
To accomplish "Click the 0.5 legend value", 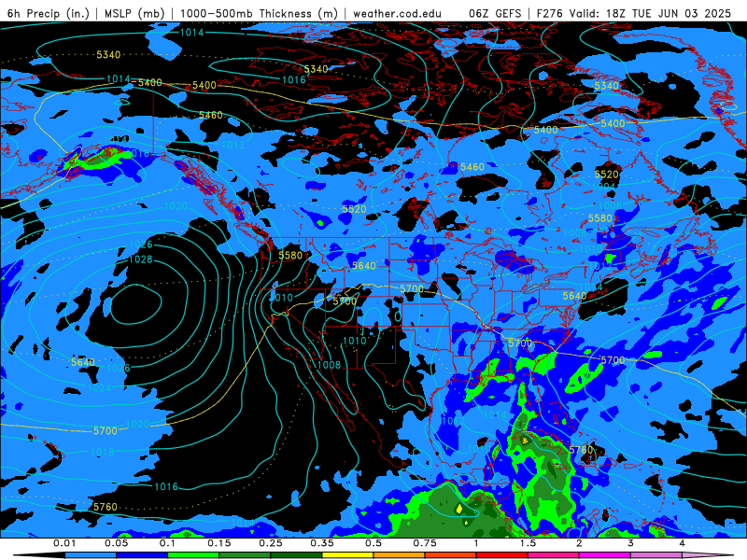I will (373, 543).
